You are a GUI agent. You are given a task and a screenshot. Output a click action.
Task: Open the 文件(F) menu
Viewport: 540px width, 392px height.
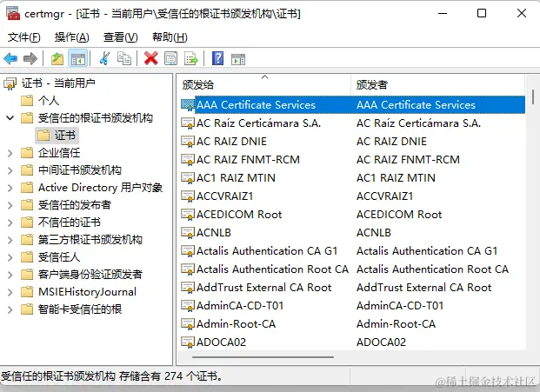tap(23, 37)
